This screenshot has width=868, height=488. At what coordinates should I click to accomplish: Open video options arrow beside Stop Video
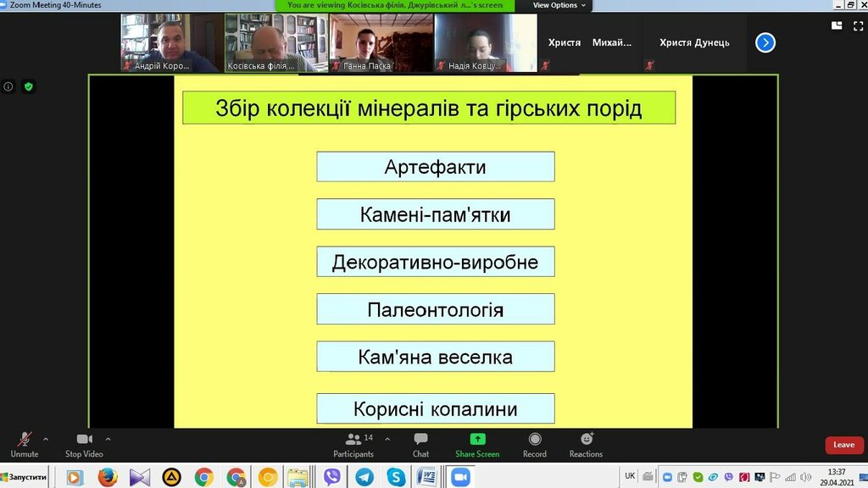pyautogui.click(x=108, y=439)
